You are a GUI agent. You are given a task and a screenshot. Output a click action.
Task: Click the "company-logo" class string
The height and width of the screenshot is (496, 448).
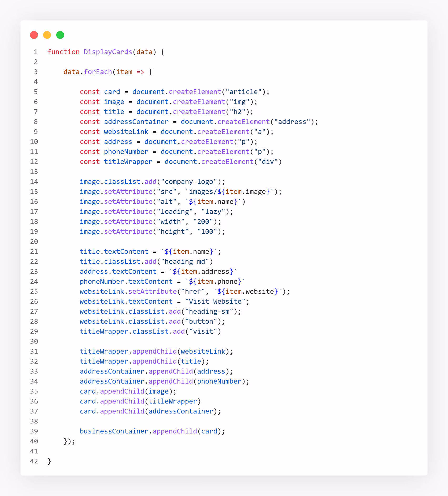[x=189, y=182]
